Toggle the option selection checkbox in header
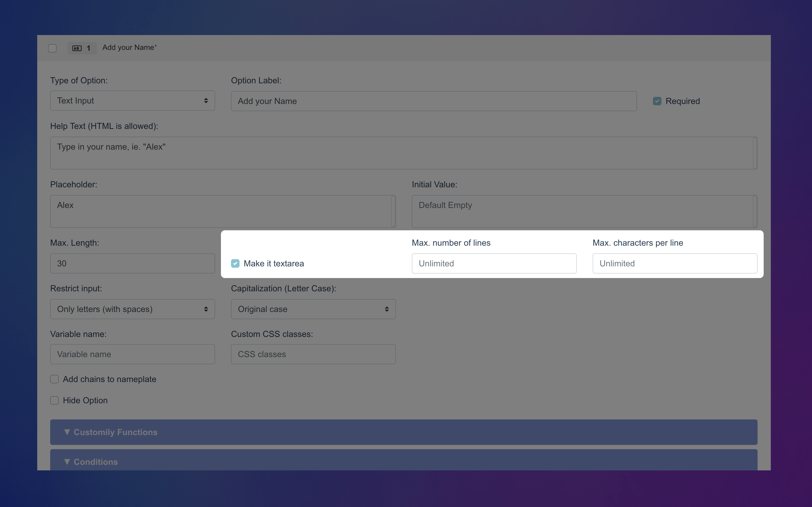The height and width of the screenshot is (507, 812). pyautogui.click(x=52, y=48)
